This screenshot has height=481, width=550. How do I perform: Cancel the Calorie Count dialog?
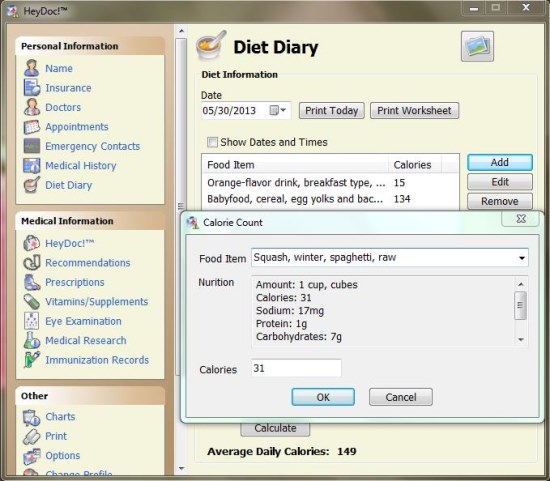tap(401, 397)
